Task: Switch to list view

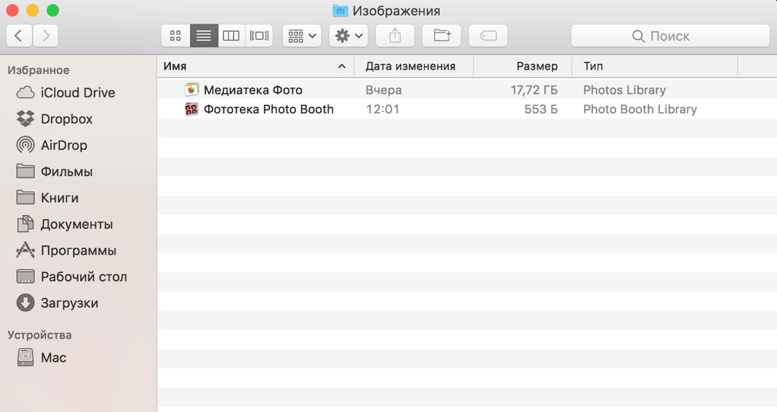Action: click(204, 36)
